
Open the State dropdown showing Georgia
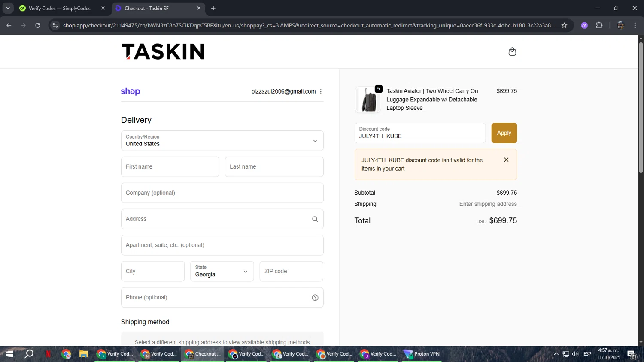[x=222, y=271]
